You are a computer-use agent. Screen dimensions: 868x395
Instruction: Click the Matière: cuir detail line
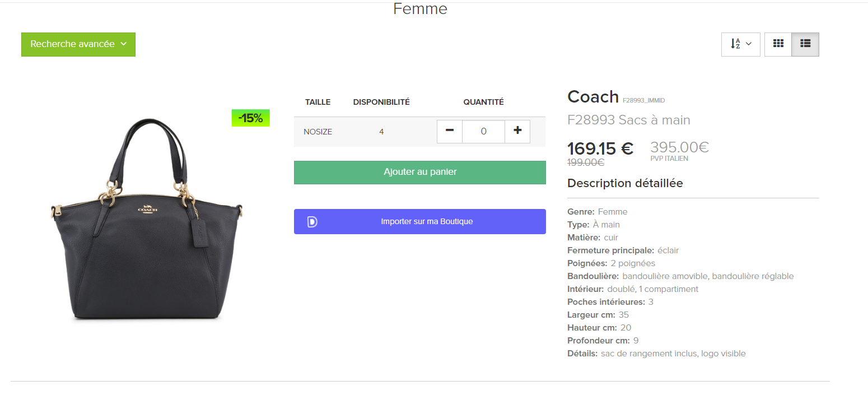pos(592,238)
